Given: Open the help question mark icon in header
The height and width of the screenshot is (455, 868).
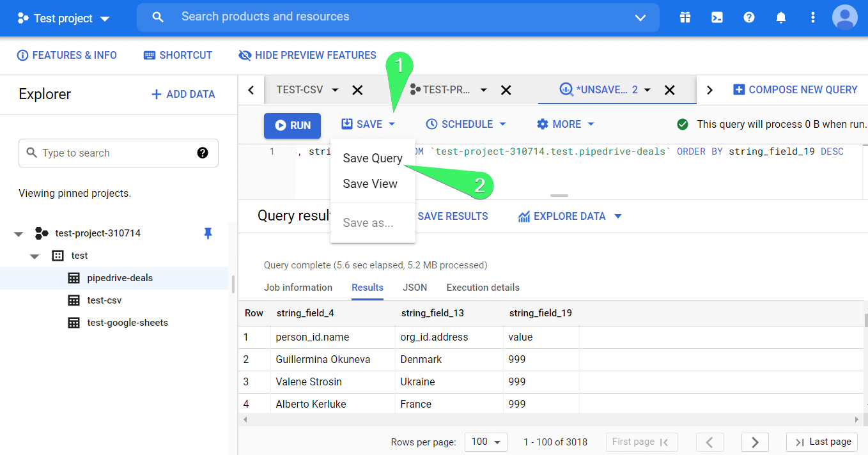Looking at the screenshot, I should [x=749, y=18].
